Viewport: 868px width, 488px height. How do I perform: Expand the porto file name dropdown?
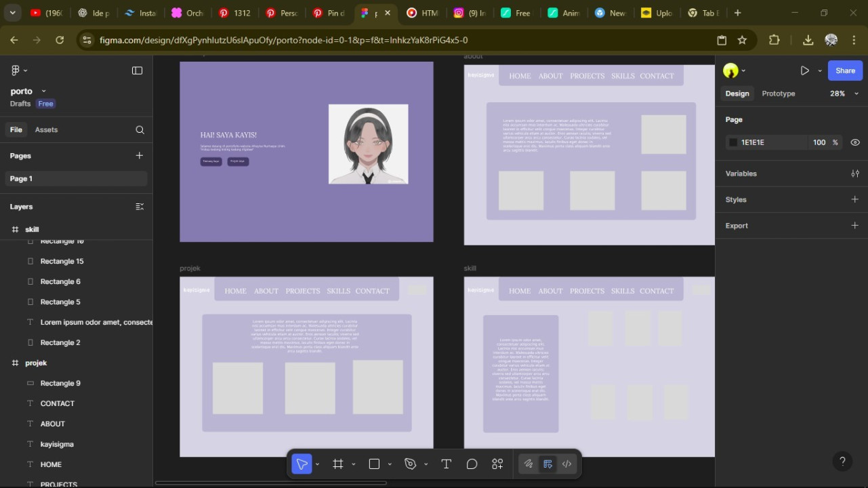44,91
